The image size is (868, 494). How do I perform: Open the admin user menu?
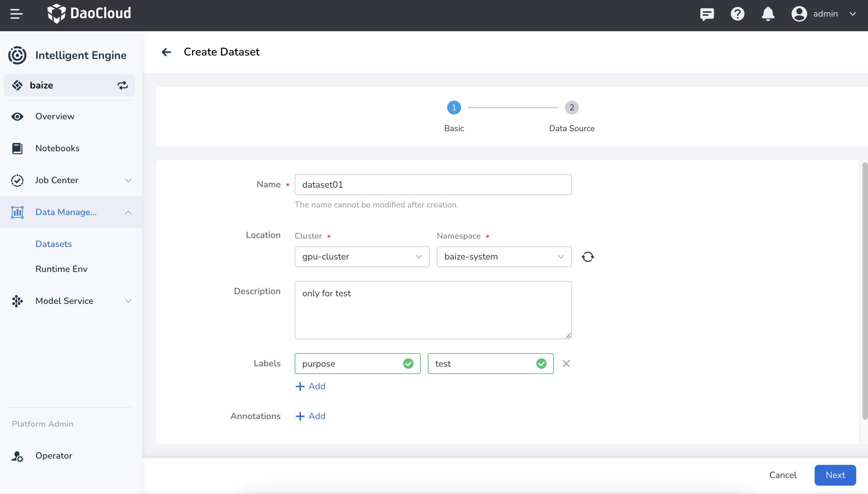coord(825,14)
